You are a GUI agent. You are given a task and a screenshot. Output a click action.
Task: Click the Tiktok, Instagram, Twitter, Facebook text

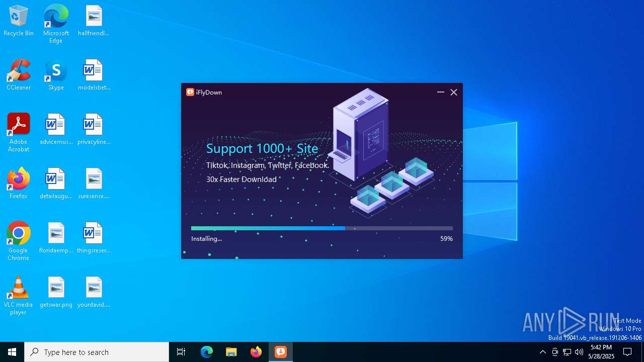tap(268, 165)
